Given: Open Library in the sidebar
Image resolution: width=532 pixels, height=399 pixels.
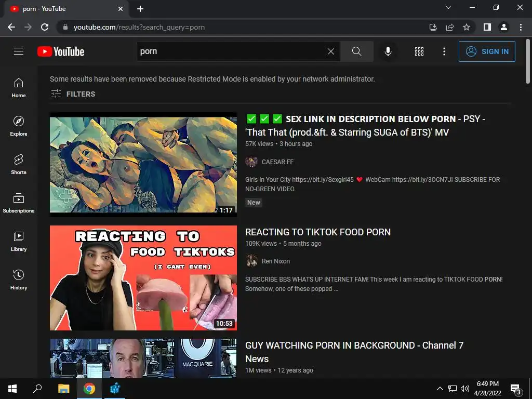Looking at the screenshot, I should [x=19, y=241].
